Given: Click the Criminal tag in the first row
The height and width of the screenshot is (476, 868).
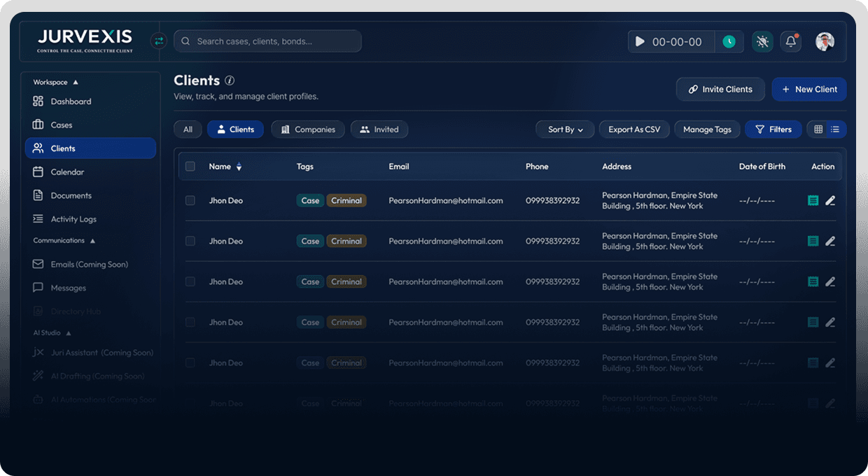Looking at the screenshot, I should tap(346, 201).
